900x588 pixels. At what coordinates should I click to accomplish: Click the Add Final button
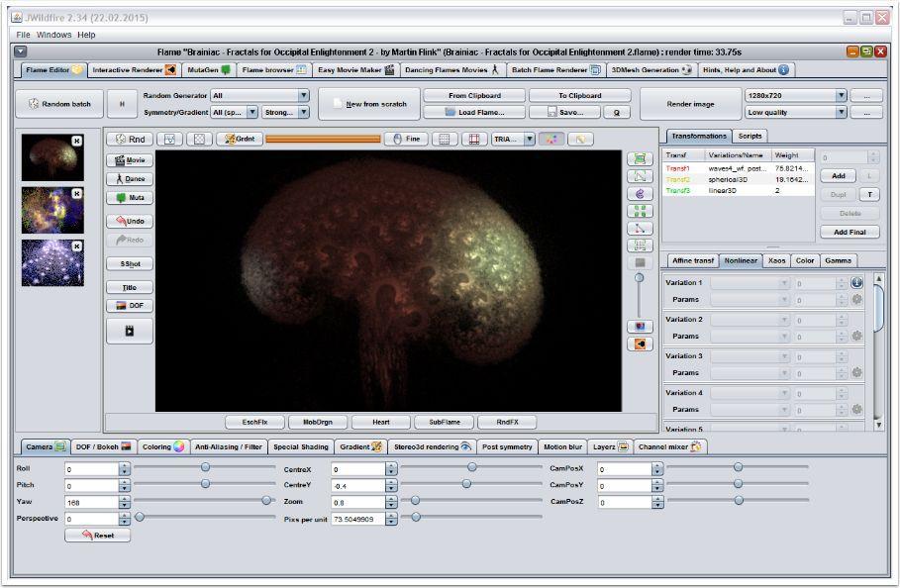point(850,232)
